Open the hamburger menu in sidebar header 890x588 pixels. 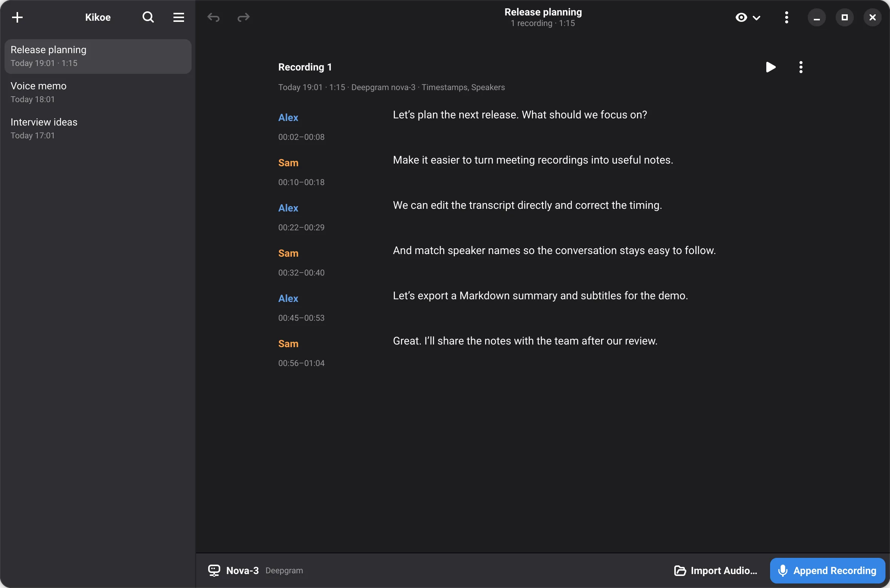179,17
